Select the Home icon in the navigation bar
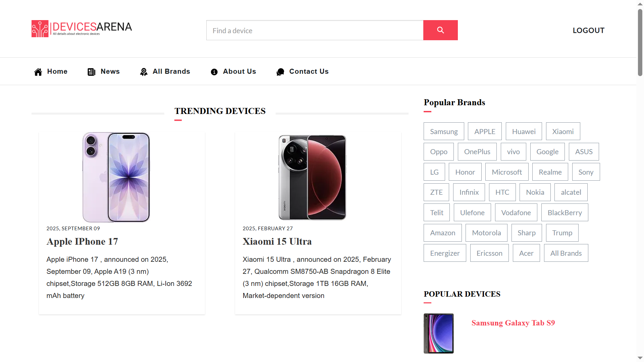Screen dimensions: 644x362 [38, 71]
